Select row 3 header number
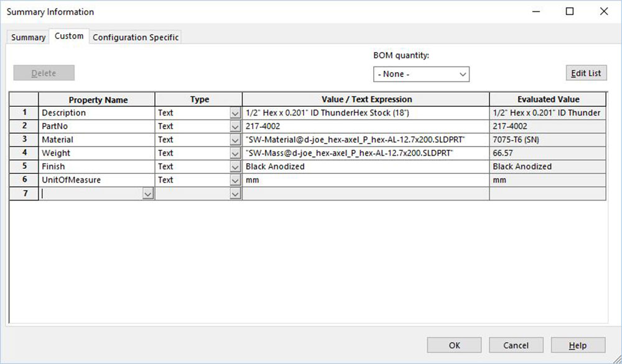This screenshot has height=364, width=622. (24, 140)
